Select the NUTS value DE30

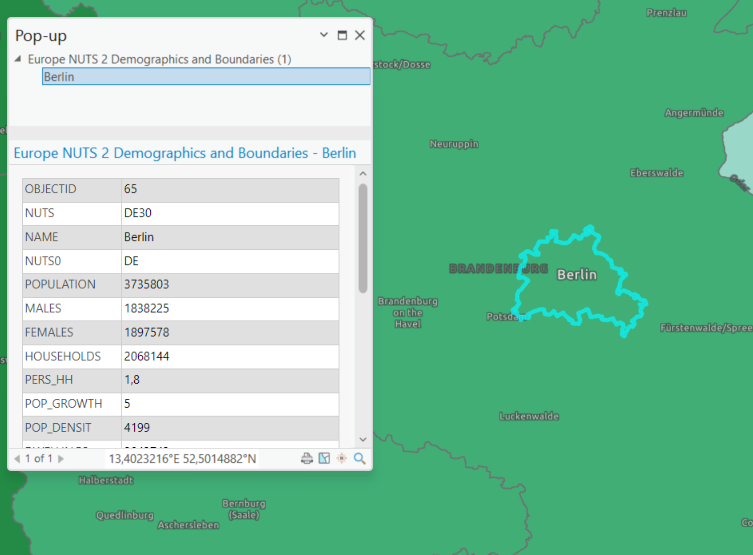138,213
